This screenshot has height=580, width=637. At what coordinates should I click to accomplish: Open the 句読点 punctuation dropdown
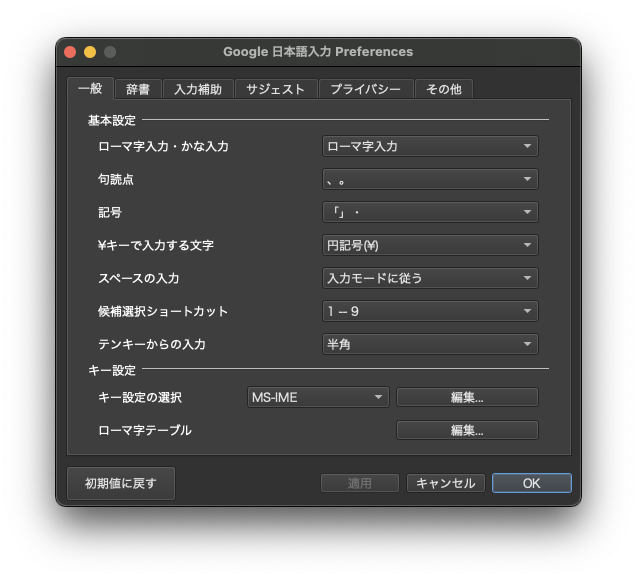click(430, 179)
